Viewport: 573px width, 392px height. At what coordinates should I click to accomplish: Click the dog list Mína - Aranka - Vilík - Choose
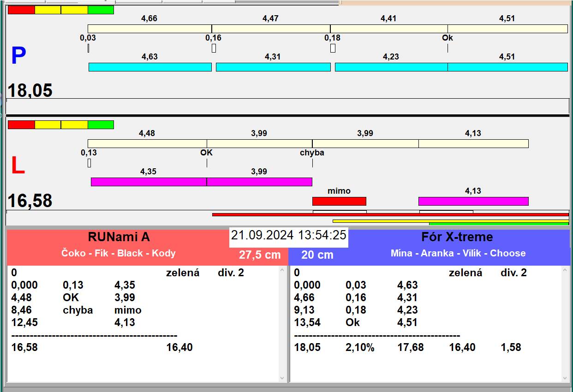(x=458, y=253)
